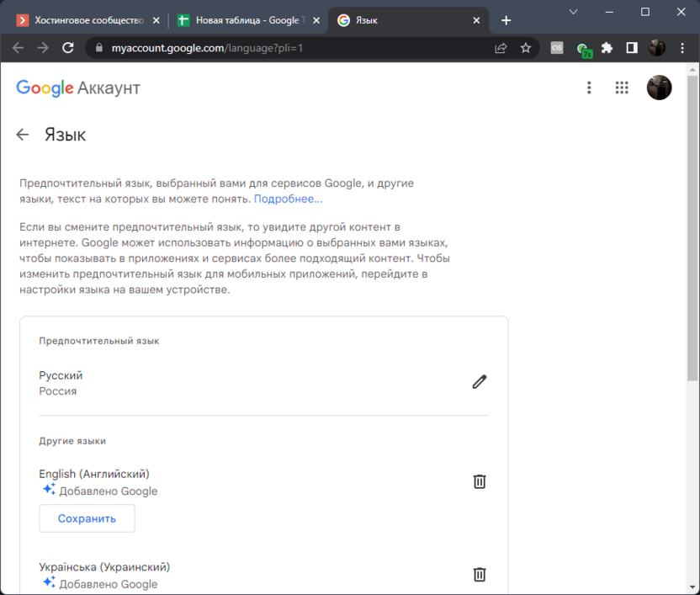The width and height of the screenshot is (700, 595).
Task: Follow the Подробнее link
Action: 288,199
